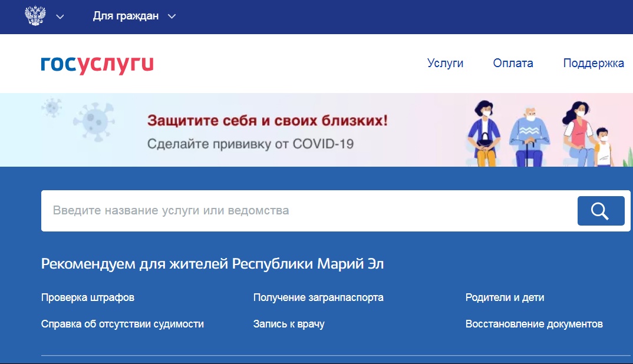The height and width of the screenshot is (364, 633).
Task: Open the "Проверка штрафов" link
Action: [88, 297]
